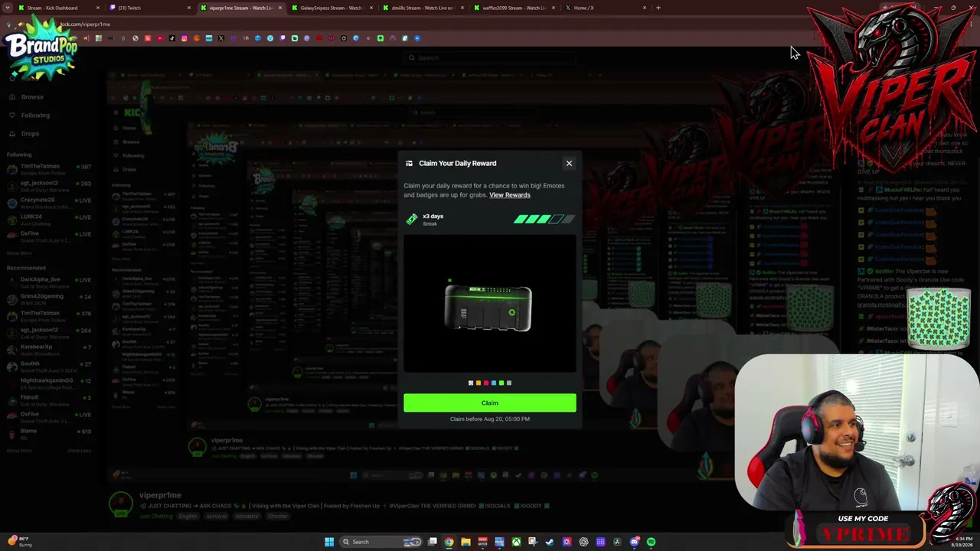Select the viperpr1me Stream browser tab
The image size is (980, 551).
coord(240,8)
